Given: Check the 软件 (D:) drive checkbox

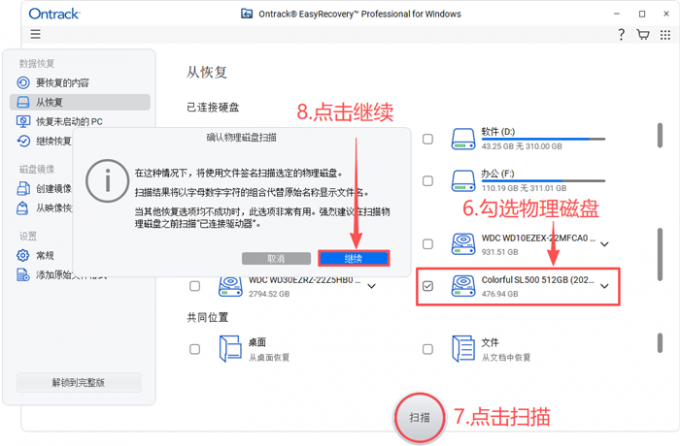Looking at the screenshot, I should pos(428,139).
